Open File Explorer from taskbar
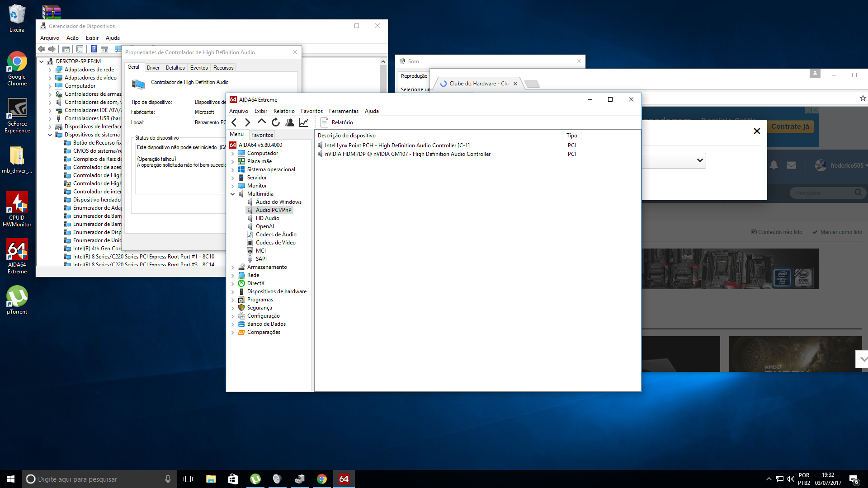 click(211, 479)
